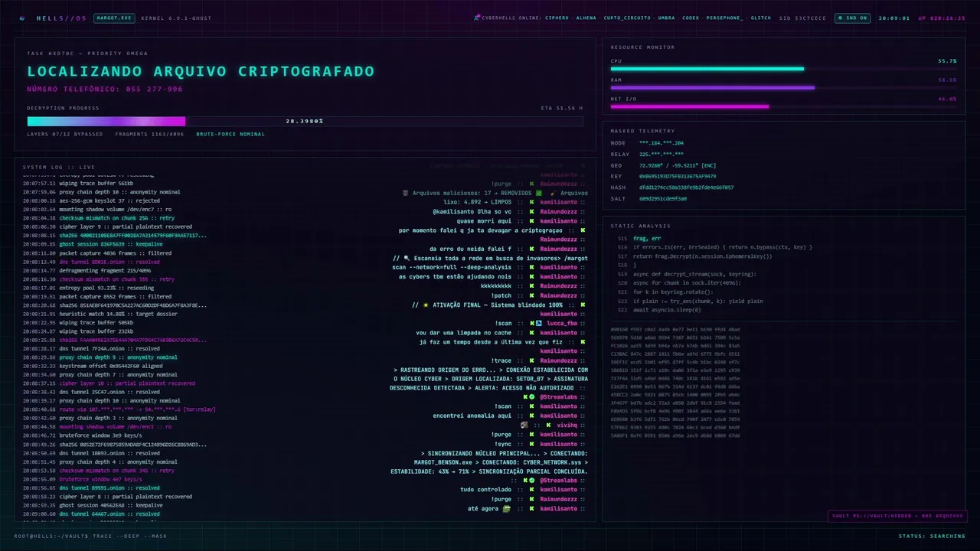The height and width of the screenshot is (551, 980).
Task: Click the Kick badge beside 'quase morri aqui'
Action: [x=531, y=221]
